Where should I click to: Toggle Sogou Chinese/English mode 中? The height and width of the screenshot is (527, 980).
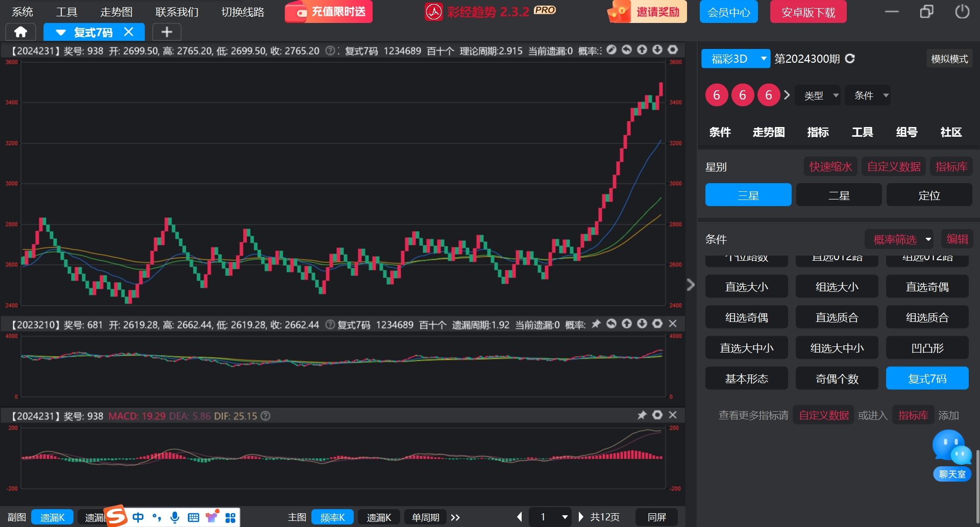tap(138, 517)
